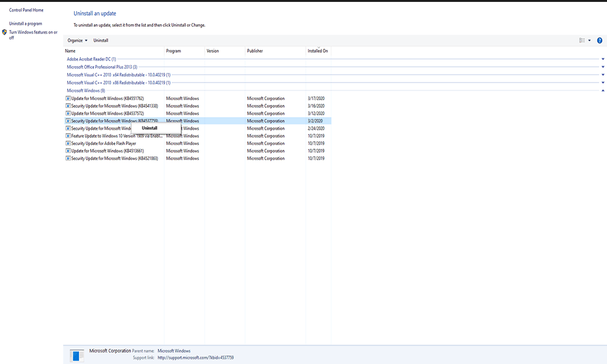The width and height of the screenshot is (607, 364).
Task: Click the 2/24/2020 installed date
Action: 316,128
